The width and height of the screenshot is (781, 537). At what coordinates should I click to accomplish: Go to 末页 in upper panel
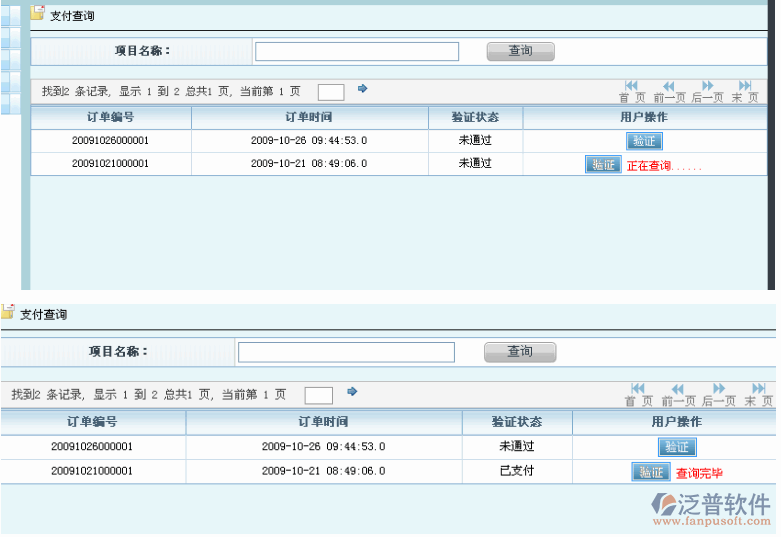pyautogui.click(x=745, y=92)
